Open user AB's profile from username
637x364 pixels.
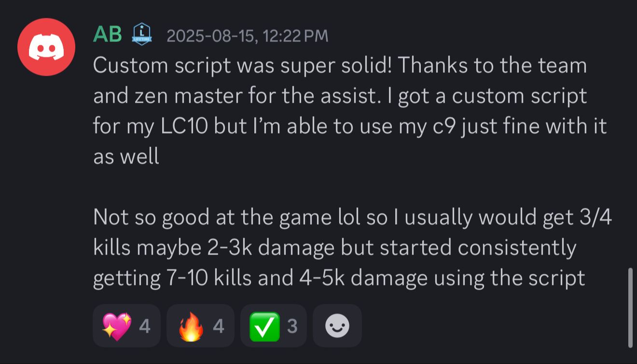tap(107, 35)
